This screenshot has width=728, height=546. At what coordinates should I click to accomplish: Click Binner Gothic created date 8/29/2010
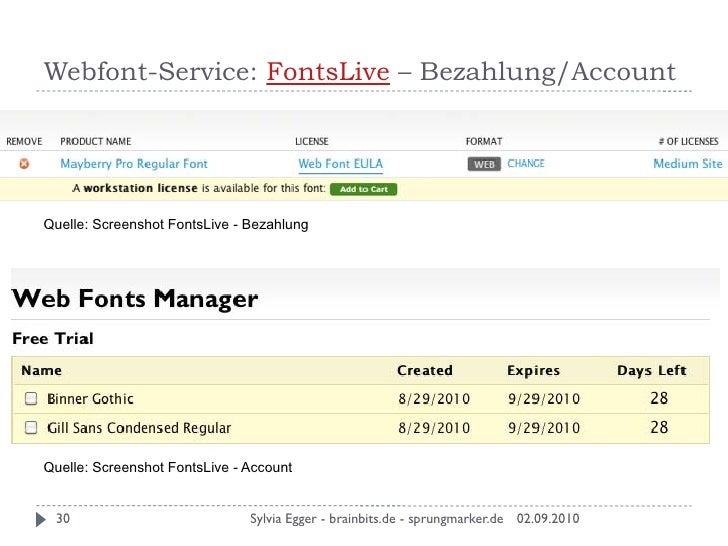point(434,399)
